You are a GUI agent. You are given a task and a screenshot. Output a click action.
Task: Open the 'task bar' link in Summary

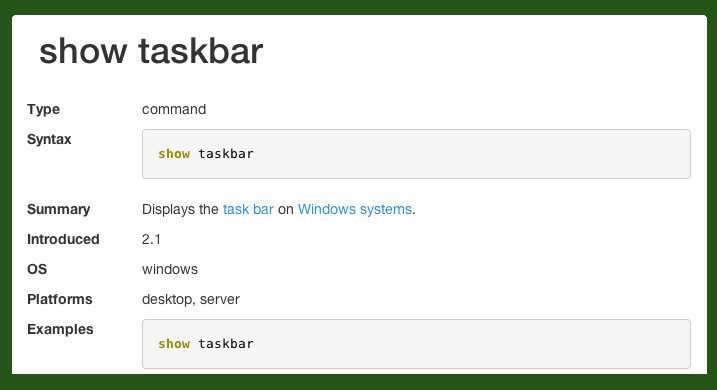[248, 209]
